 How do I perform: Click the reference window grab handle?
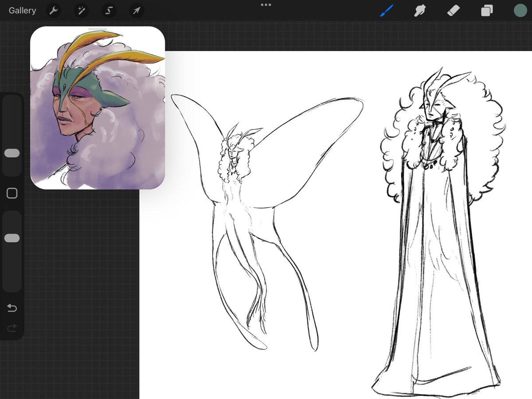click(x=98, y=29)
